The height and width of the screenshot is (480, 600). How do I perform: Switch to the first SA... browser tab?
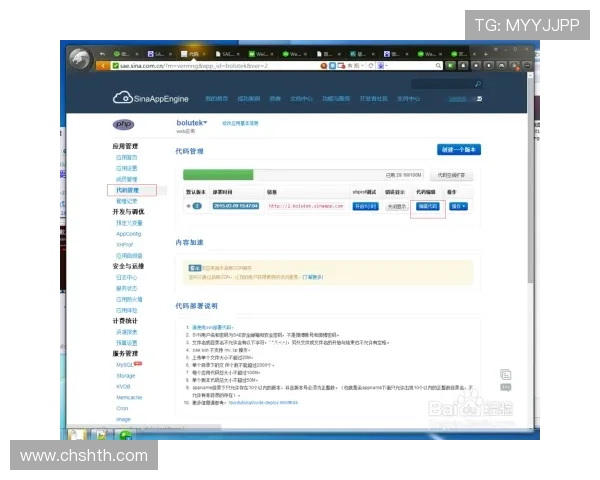pos(159,54)
